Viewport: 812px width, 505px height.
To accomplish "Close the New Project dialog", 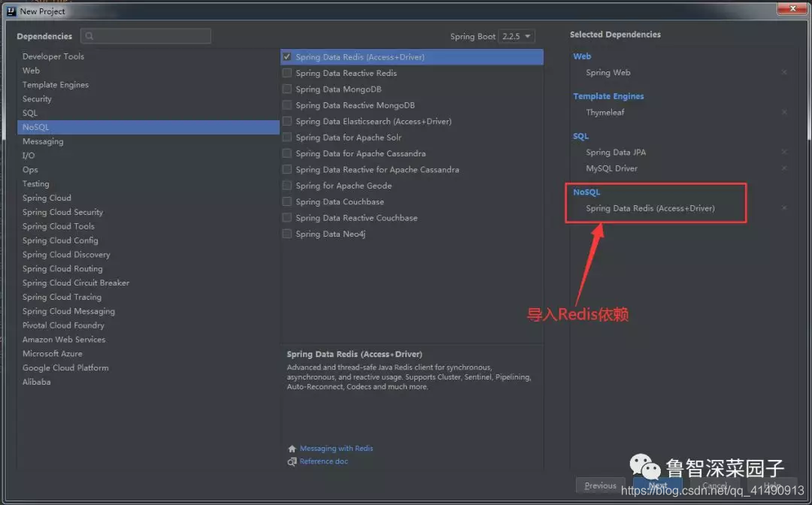I will 792,8.
